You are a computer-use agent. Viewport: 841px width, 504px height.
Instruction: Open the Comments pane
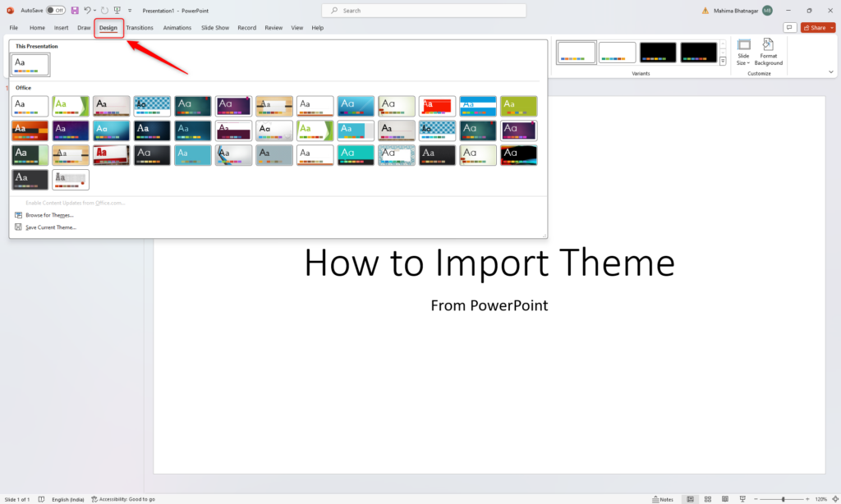tap(789, 27)
